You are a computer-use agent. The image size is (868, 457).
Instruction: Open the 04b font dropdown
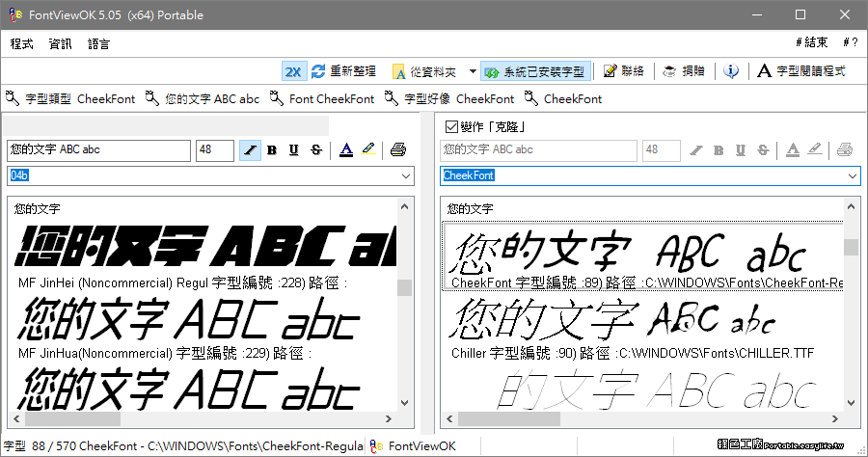click(406, 175)
